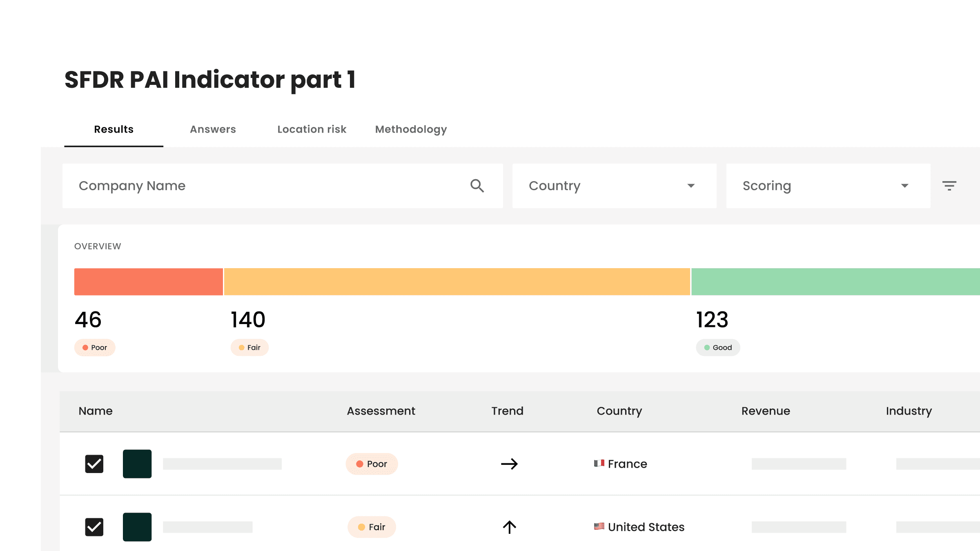
Task: Open the filter icon beside Scoring
Action: point(950,186)
